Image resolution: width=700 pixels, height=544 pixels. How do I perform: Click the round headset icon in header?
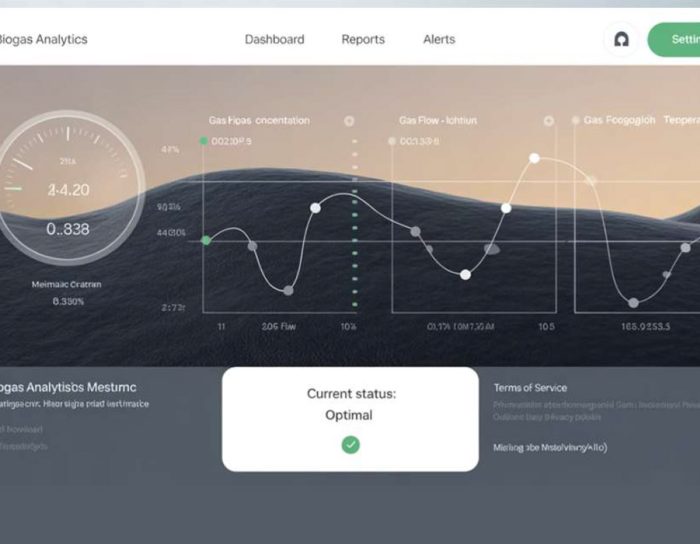coord(621,40)
